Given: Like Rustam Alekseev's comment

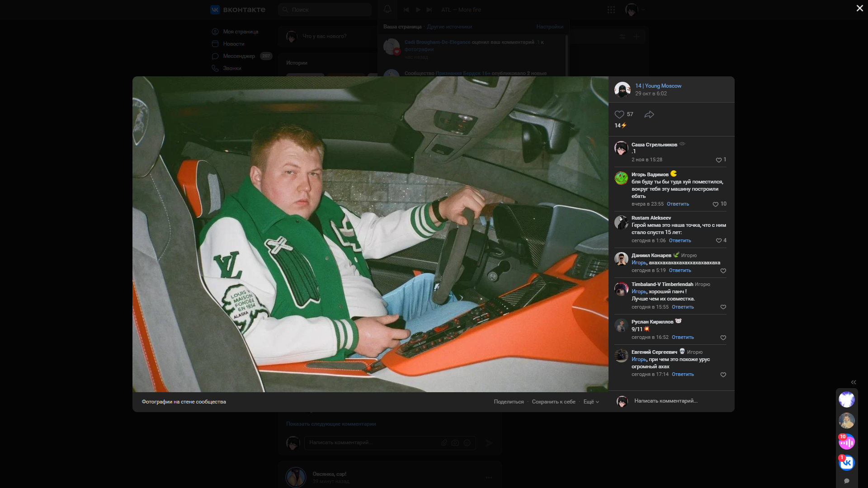Looking at the screenshot, I should pyautogui.click(x=718, y=240).
